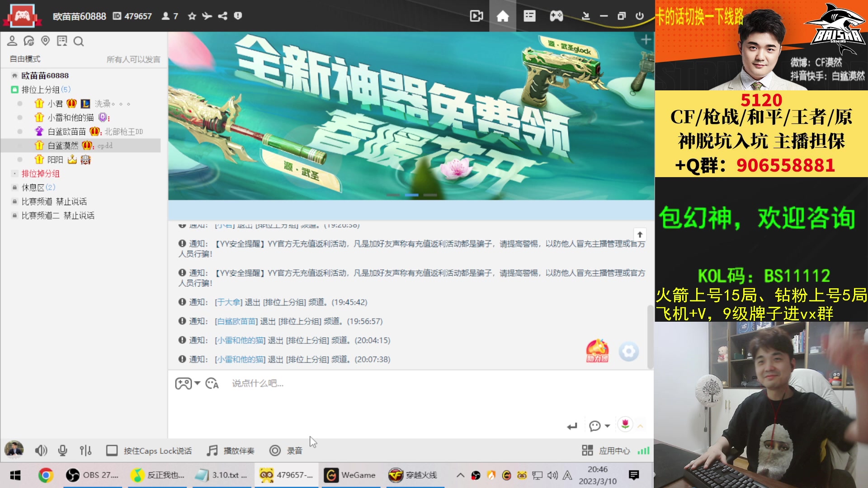The image size is (868, 488).
Task: Click the 全新神器免费领 promotional banner
Action: click(411, 116)
